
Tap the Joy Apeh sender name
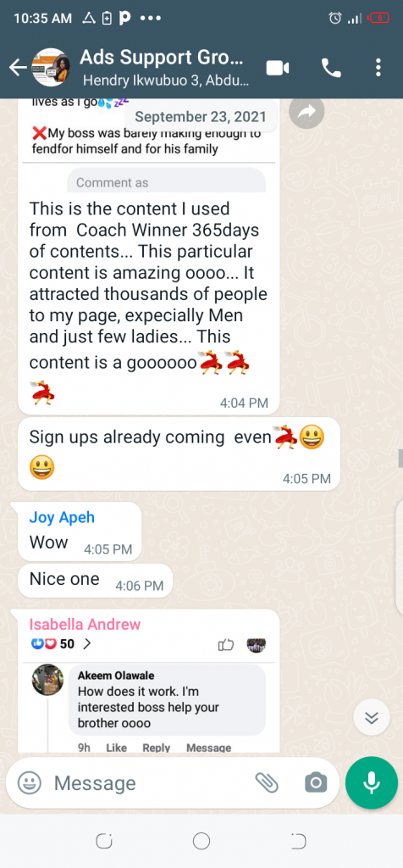click(x=62, y=518)
